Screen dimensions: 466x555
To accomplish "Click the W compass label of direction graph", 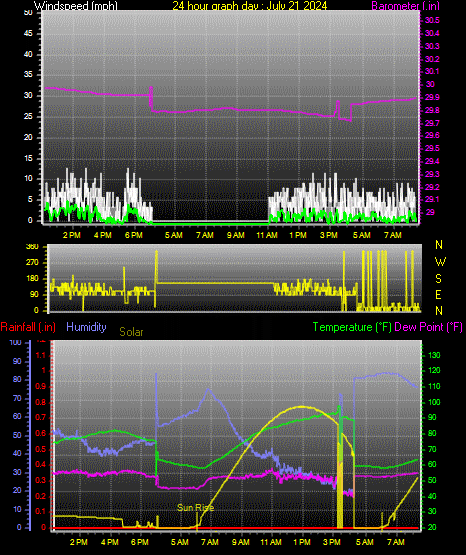I will point(440,262).
